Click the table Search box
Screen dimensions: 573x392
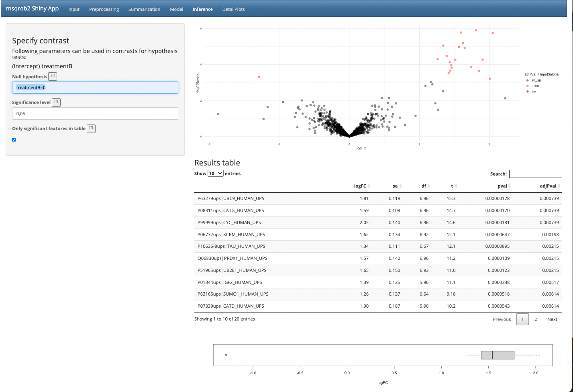pos(535,174)
